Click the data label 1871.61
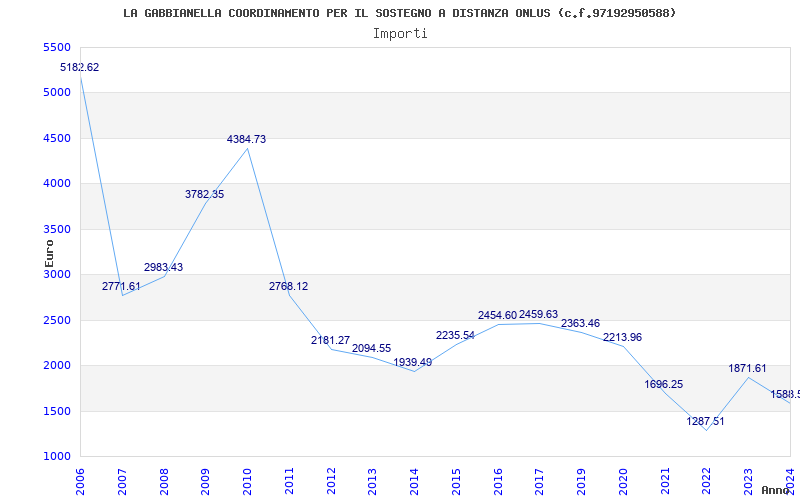800x500 pixels. click(747, 368)
